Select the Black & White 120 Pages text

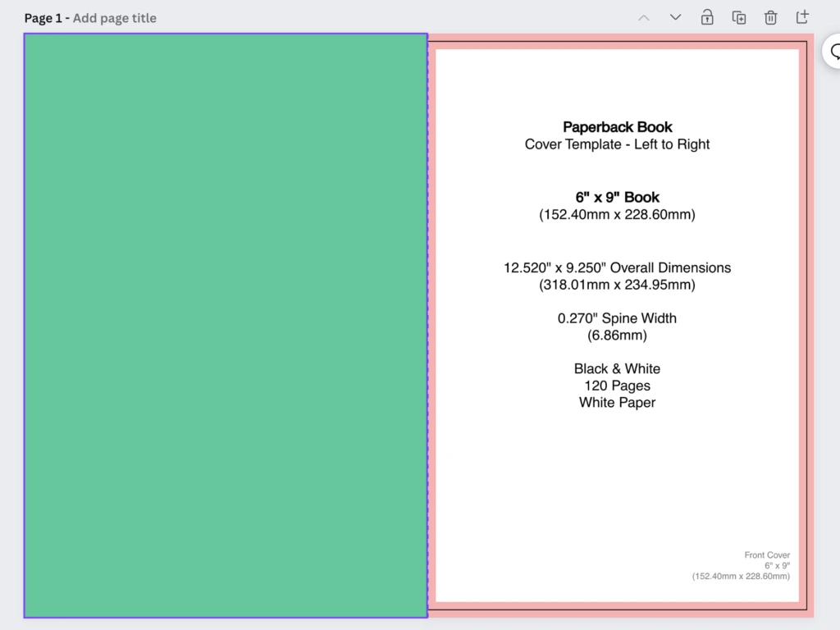click(x=617, y=386)
